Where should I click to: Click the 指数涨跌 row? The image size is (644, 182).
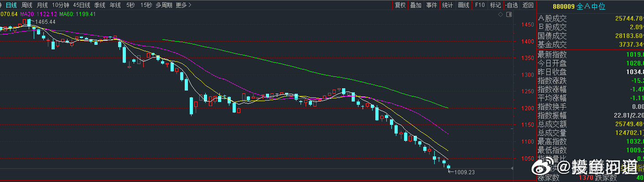(x=591, y=80)
